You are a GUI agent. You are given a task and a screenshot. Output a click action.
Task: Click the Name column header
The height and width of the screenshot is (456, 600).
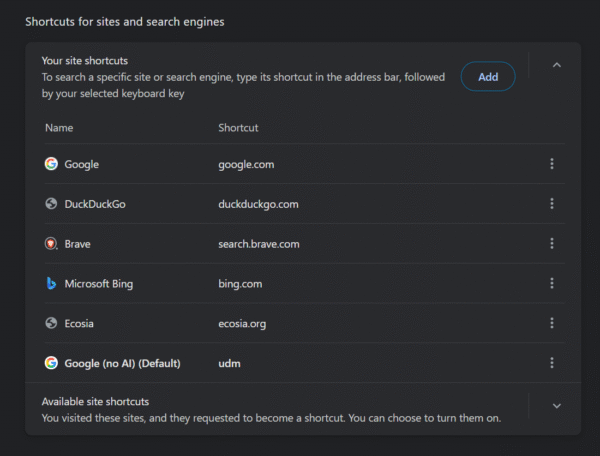click(x=59, y=128)
